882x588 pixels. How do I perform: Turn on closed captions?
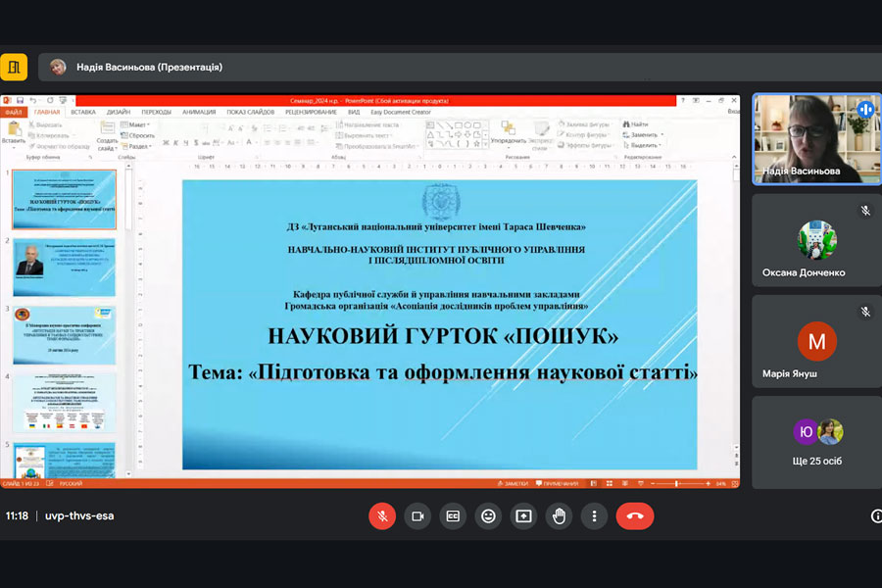click(x=452, y=515)
